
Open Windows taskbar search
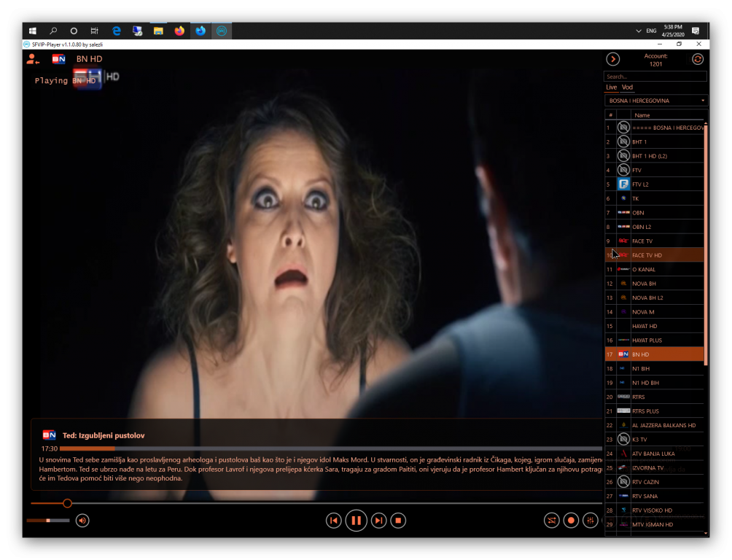(x=53, y=31)
